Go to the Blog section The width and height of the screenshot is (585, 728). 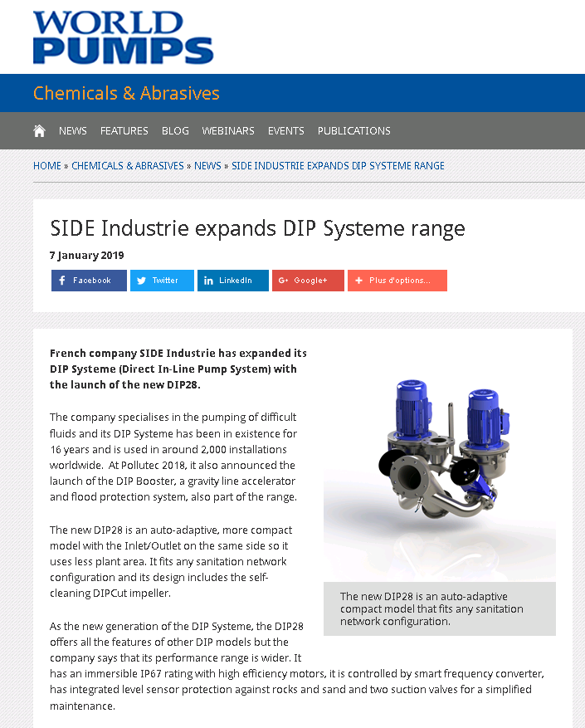tap(175, 130)
